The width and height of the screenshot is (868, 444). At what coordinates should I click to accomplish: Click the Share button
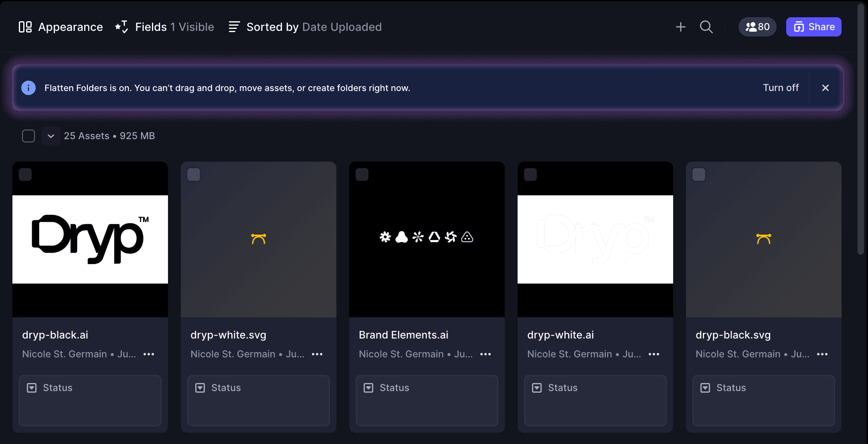pos(813,27)
